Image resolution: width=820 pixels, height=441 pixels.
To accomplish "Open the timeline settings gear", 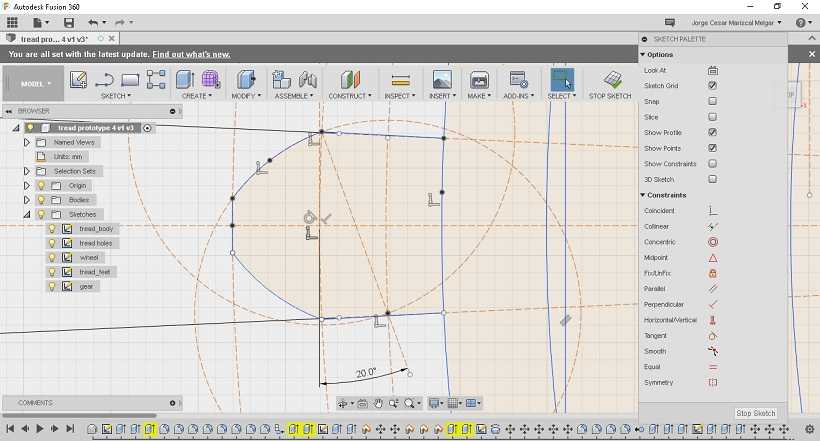I will [x=810, y=429].
